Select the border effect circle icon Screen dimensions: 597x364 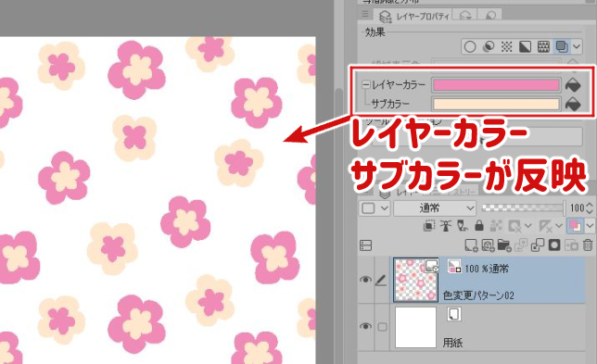click(470, 47)
